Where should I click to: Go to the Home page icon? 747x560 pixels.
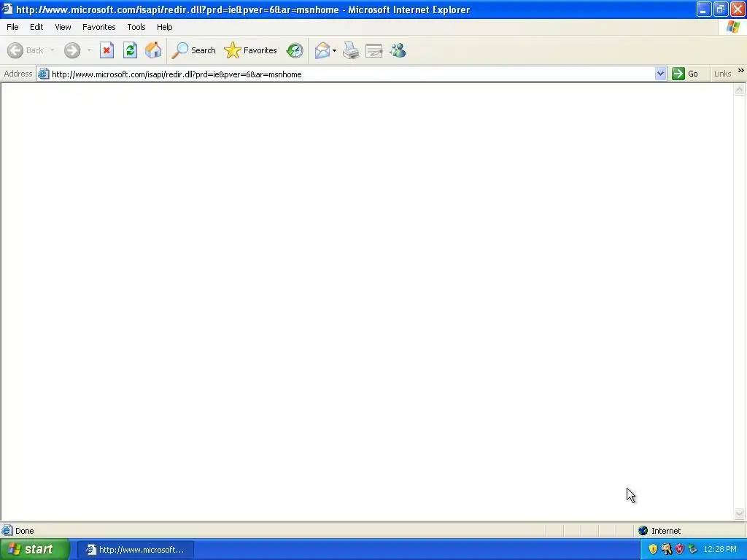point(153,50)
